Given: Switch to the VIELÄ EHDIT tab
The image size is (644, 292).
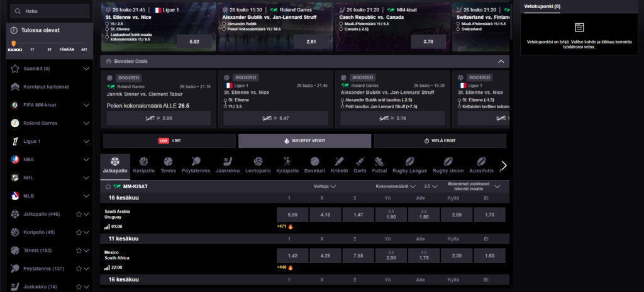Looking at the screenshot, I should (440, 141).
